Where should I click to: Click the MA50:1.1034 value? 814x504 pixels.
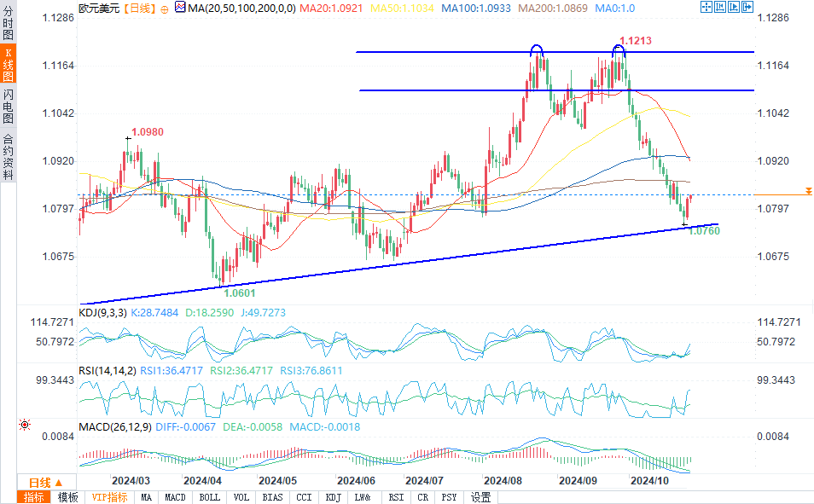402,9
